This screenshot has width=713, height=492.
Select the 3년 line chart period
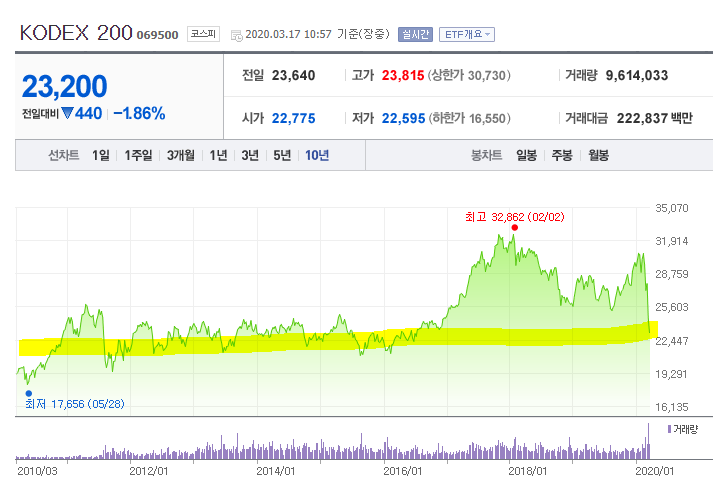click(x=250, y=156)
